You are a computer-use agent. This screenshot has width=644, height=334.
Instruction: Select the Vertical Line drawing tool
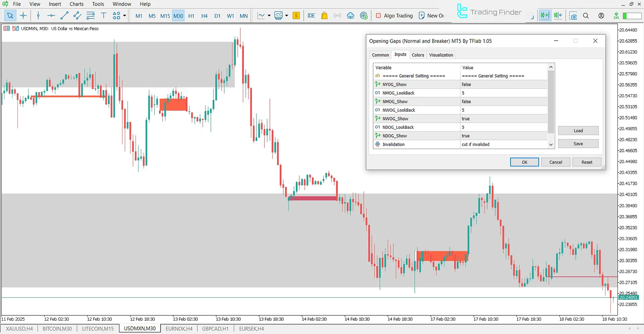click(38, 15)
